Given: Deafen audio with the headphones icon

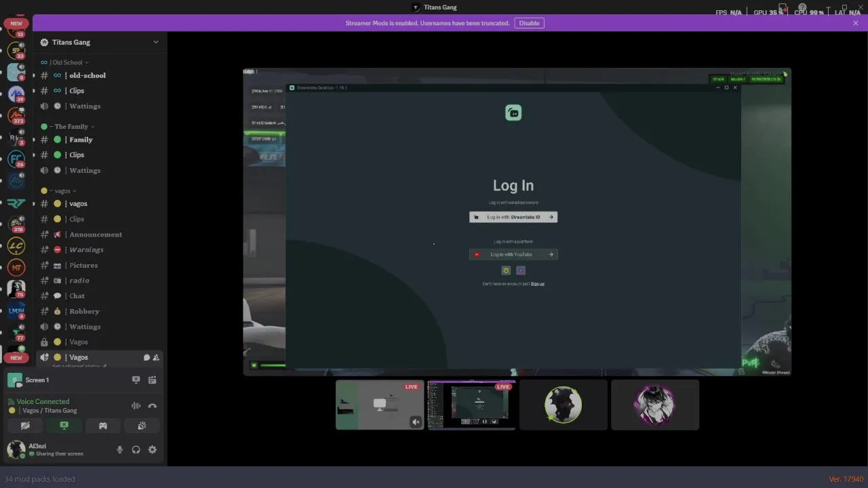Looking at the screenshot, I should pyautogui.click(x=136, y=449).
